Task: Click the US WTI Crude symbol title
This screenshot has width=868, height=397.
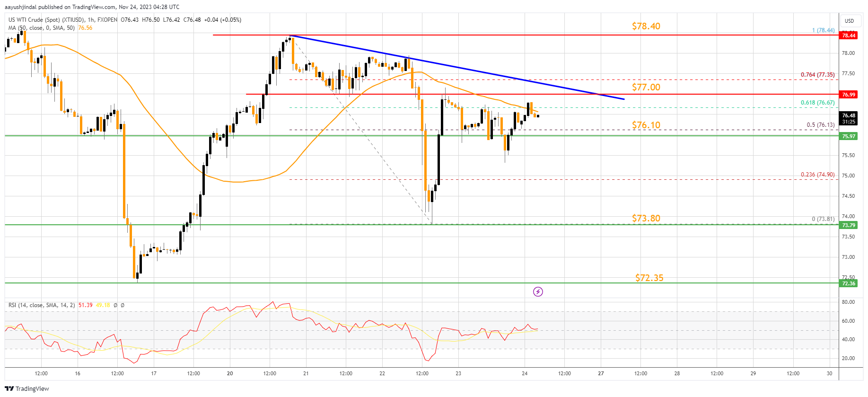Action: (x=47, y=20)
